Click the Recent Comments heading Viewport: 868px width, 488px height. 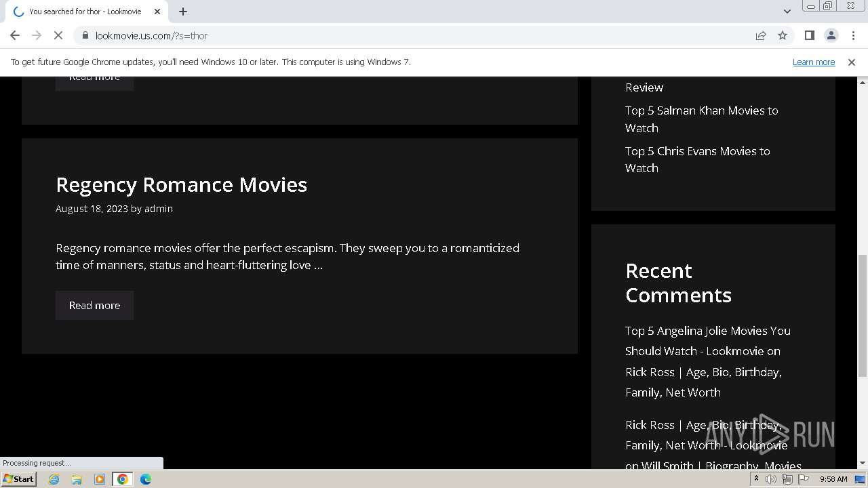coord(678,283)
